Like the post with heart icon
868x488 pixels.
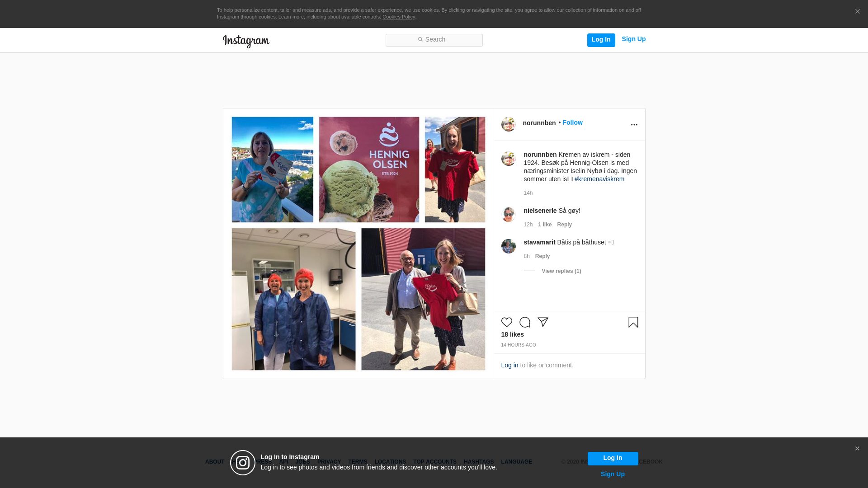[506, 322]
